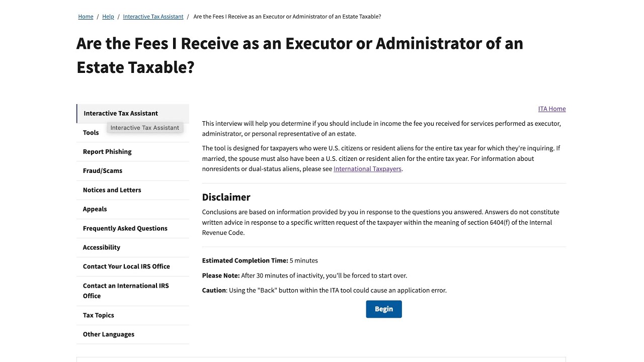Click the Home breadcrumb link

coord(86,17)
